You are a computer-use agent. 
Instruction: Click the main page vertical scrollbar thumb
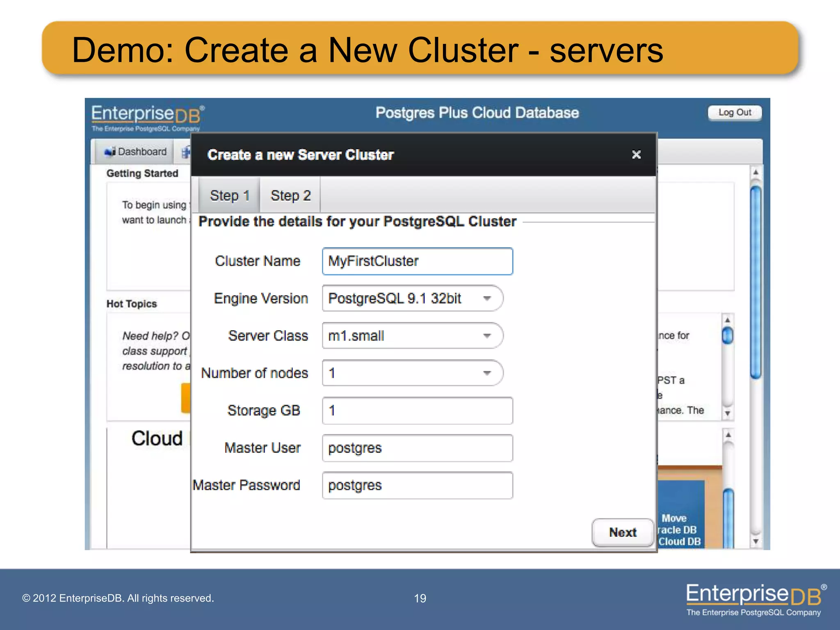(x=756, y=282)
